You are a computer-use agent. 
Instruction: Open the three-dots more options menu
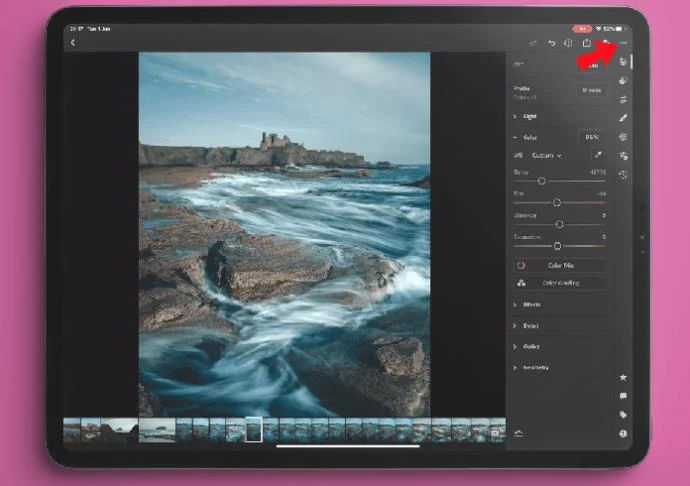[x=624, y=43]
